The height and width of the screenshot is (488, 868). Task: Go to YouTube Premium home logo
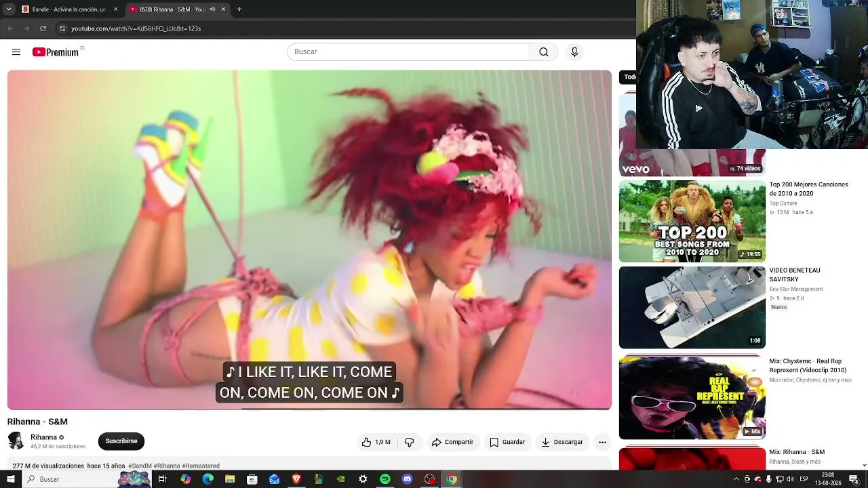click(x=56, y=52)
